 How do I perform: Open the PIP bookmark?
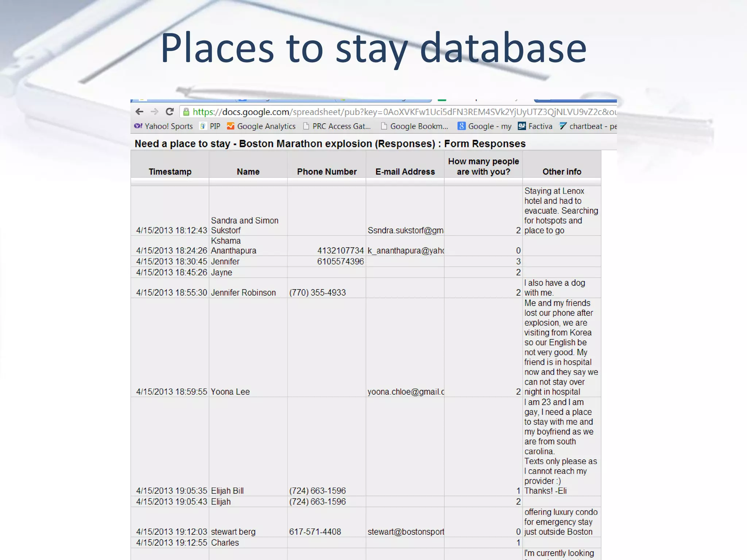[210, 126]
